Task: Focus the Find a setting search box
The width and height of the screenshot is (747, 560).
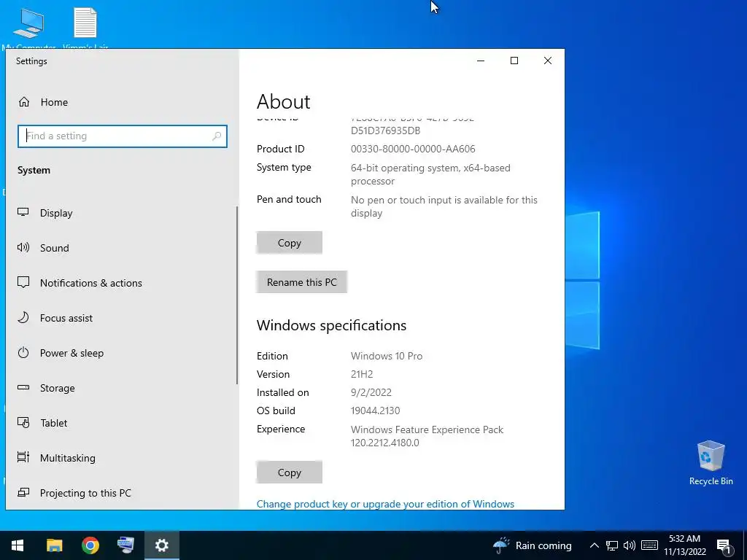Action: [123, 136]
